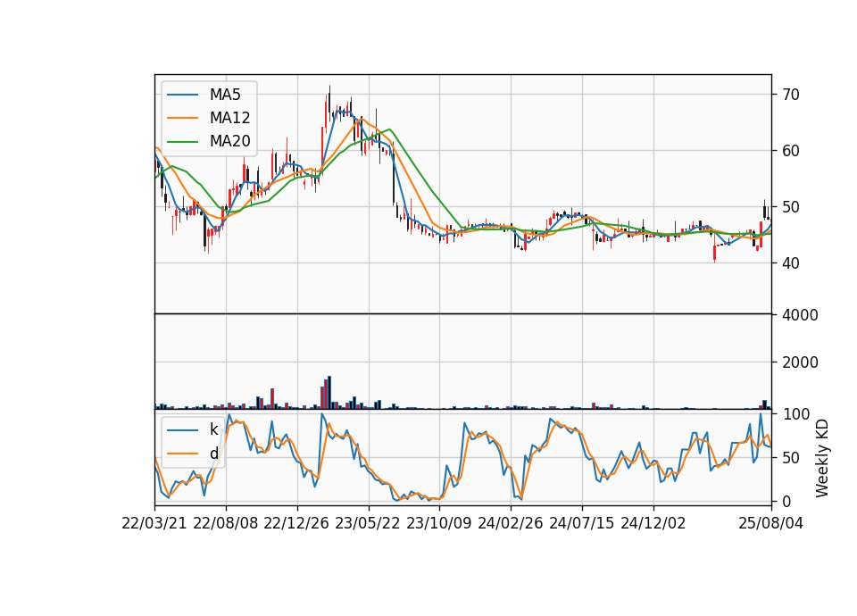Image resolution: width=857 pixels, height=616 pixels.
Task: Click the 24/12/02 date axis label
Action: [x=653, y=523]
